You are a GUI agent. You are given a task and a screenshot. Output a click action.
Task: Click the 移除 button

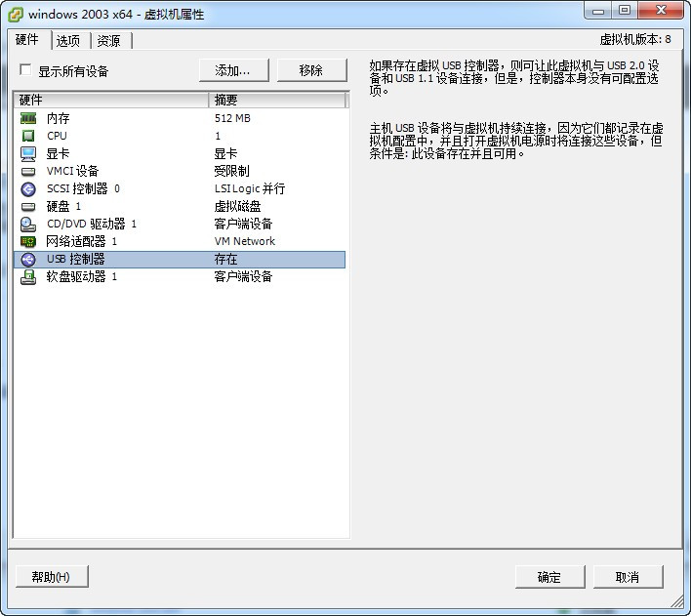coord(311,70)
